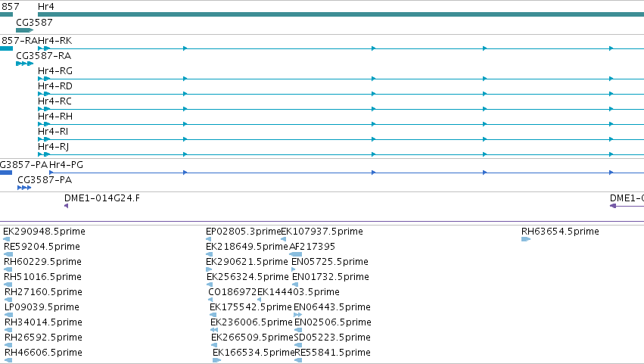Image resolution: width=644 pixels, height=364 pixels.
Task: Select the Hr4-RG transcript label
Action: pos(55,71)
